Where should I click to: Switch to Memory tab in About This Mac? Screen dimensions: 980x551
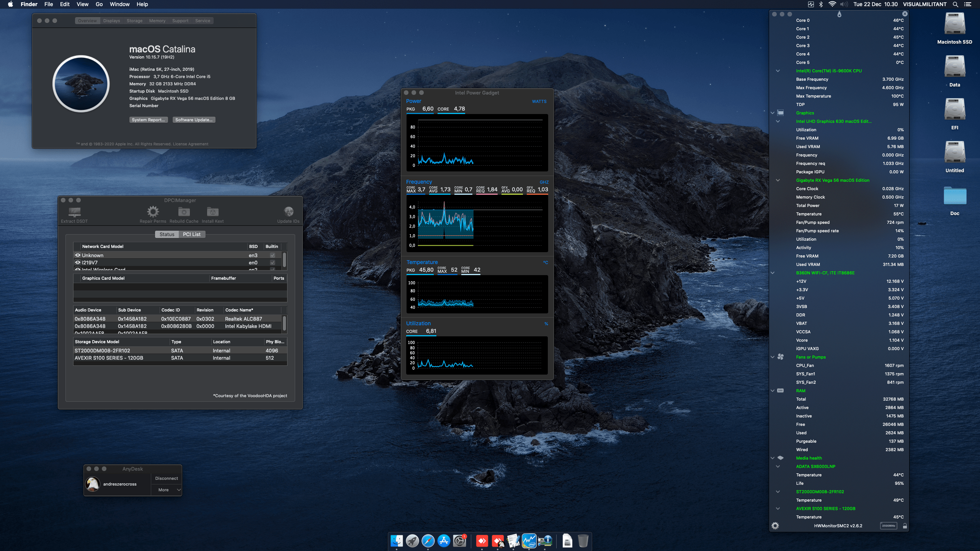157,21
